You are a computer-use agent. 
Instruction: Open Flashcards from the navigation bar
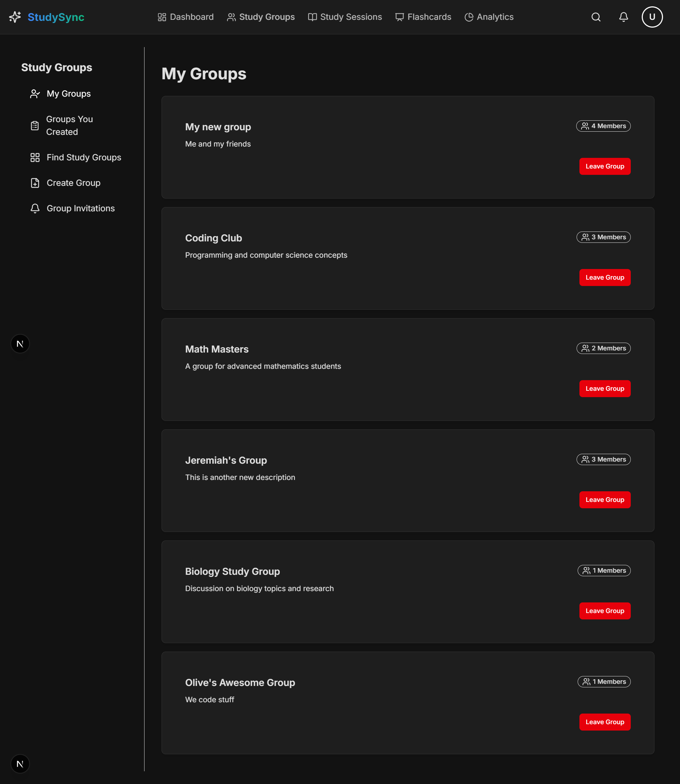423,17
